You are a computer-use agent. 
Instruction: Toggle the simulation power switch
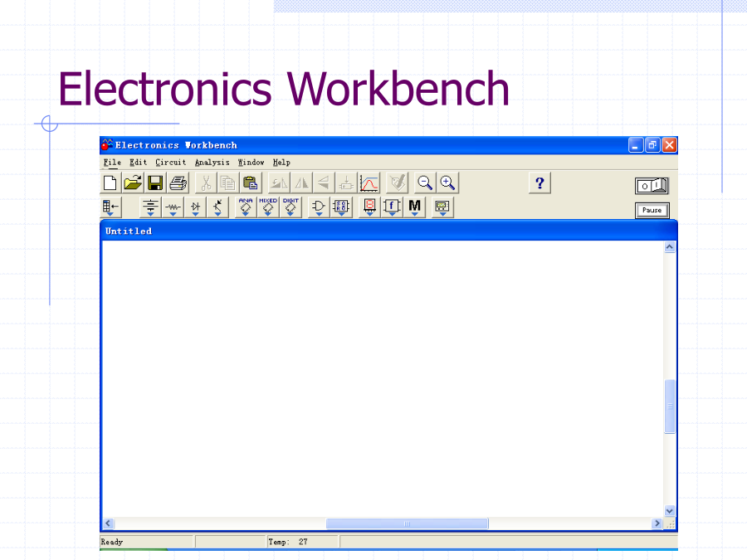pyautogui.click(x=652, y=186)
